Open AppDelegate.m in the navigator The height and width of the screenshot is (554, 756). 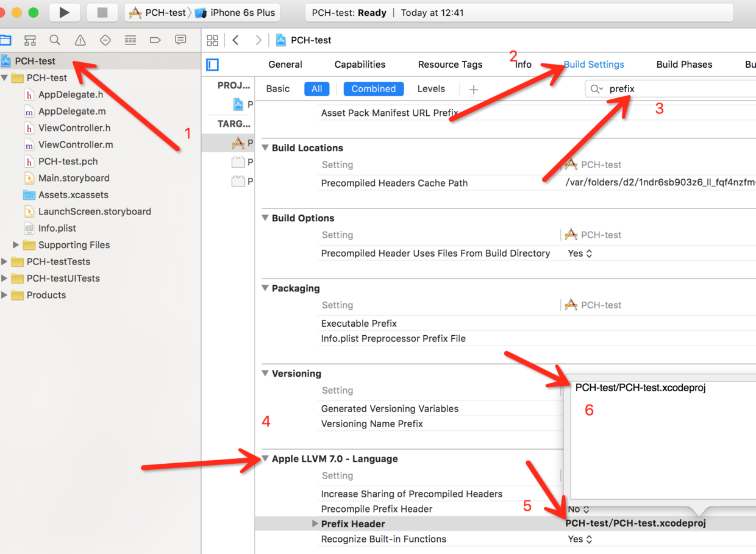pos(72,112)
